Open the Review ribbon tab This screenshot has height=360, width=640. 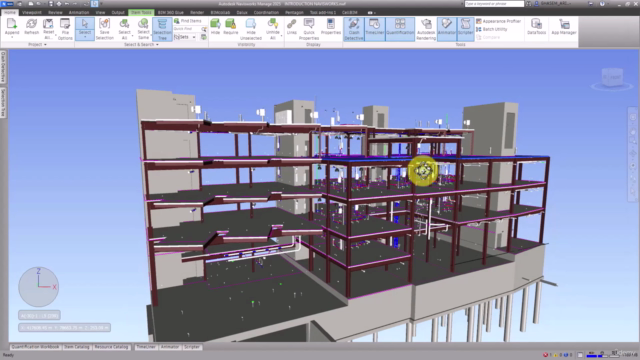pos(55,13)
